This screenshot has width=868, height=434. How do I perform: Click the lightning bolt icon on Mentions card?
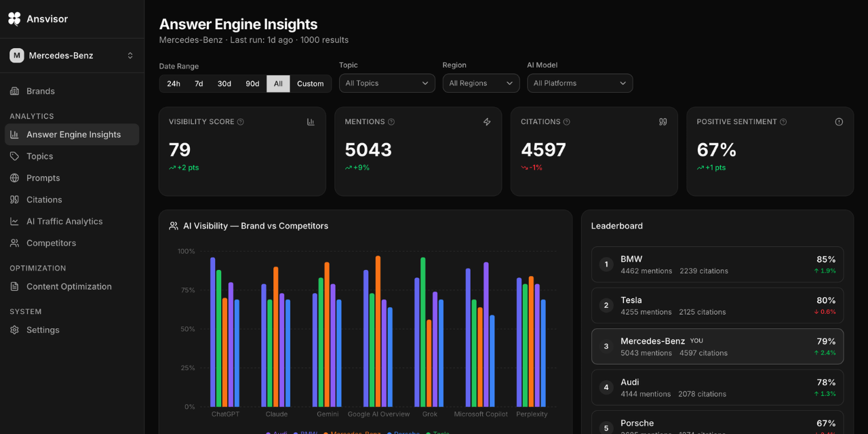[x=487, y=122]
